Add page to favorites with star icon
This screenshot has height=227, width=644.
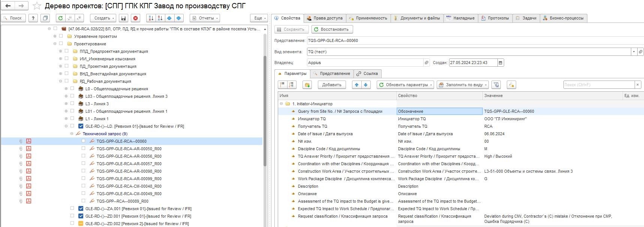pos(37,6)
